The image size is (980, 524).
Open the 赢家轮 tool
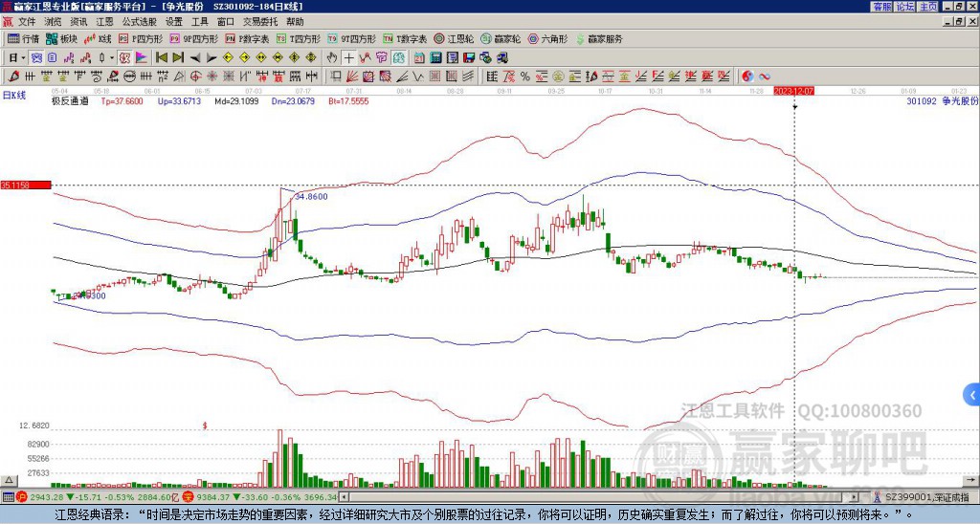[x=501, y=38]
